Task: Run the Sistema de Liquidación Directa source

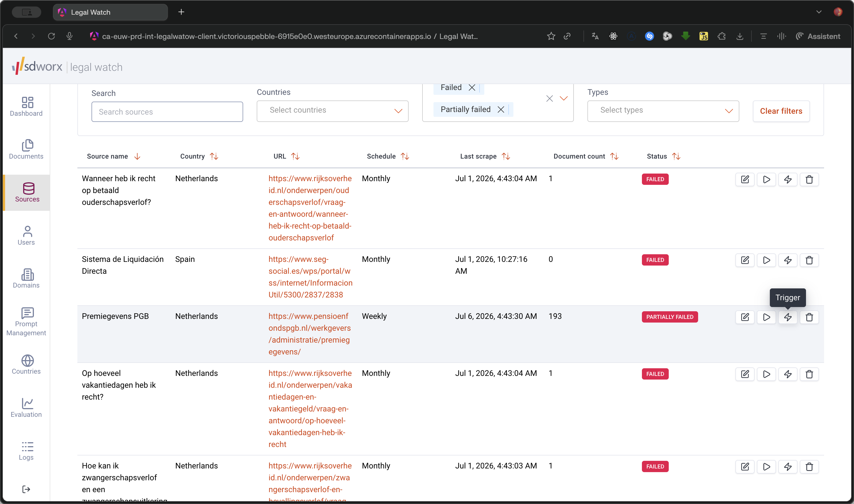Action: [766, 260]
